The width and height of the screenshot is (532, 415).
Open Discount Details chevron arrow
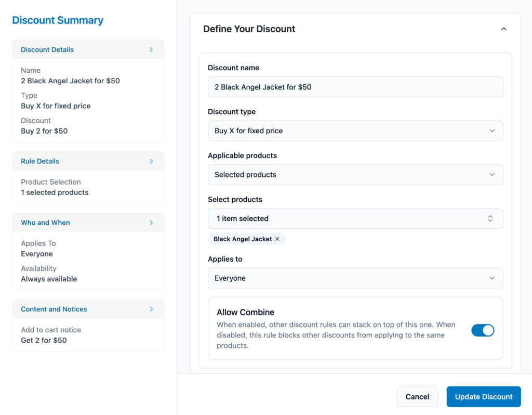(151, 49)
